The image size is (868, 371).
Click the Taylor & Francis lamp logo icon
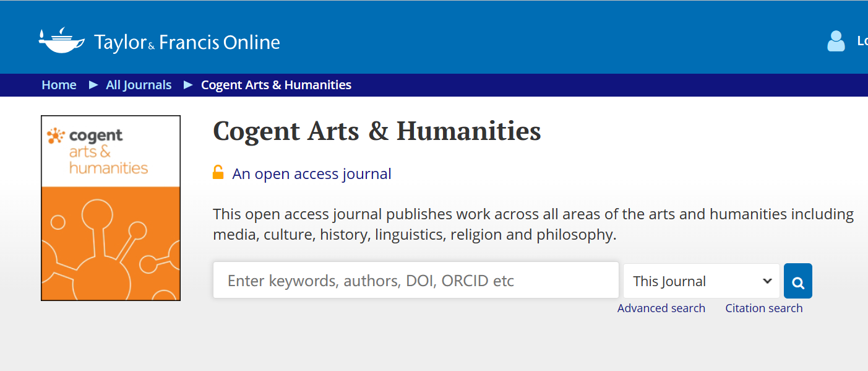click(61, 41)
